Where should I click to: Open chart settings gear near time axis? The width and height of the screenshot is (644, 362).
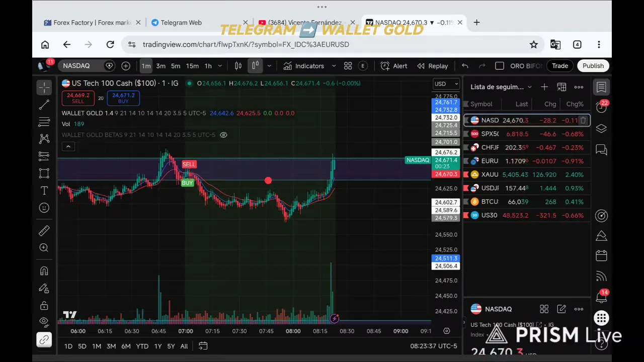pyautogui.click(x=446, y=331)
